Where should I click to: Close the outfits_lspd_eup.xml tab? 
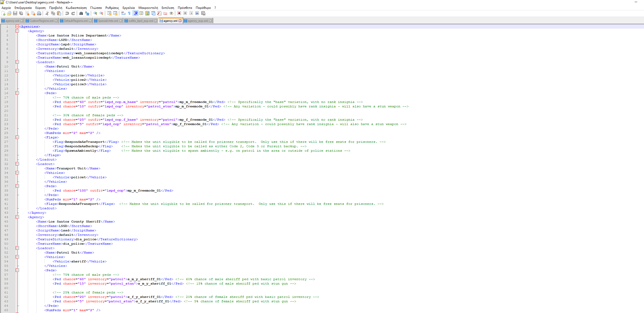156,21
